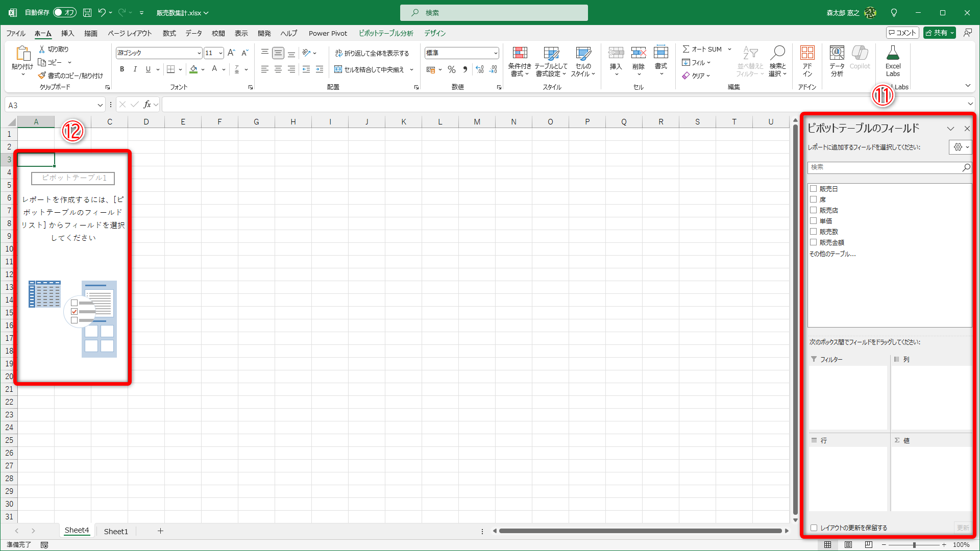Viewport: 980px width, 551px height.
Task: Click the Data Analysis (データ分析) icon
Action: pyautogui.click(x=837, y=53)
